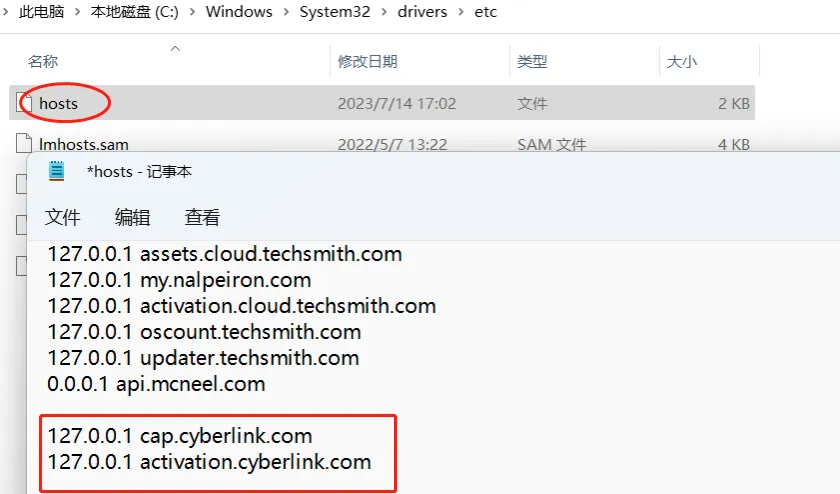Click the line oscount.techsmith.com

(204, 332)
